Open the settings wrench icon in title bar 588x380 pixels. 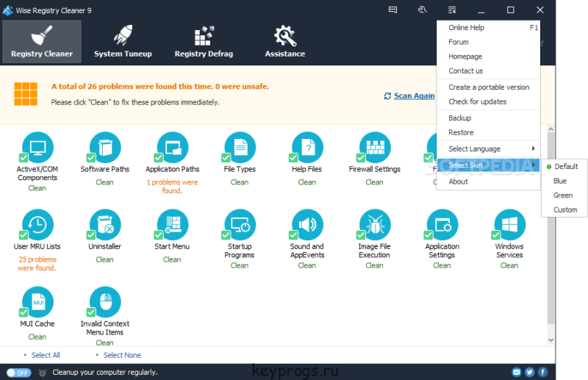[422, 10]
